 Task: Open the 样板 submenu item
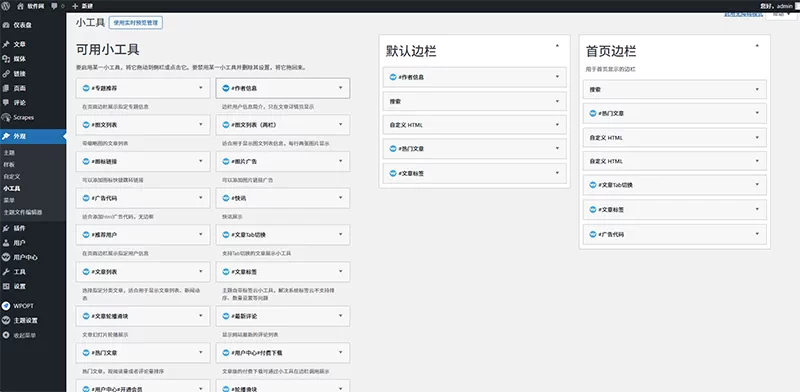click(9, 164)
